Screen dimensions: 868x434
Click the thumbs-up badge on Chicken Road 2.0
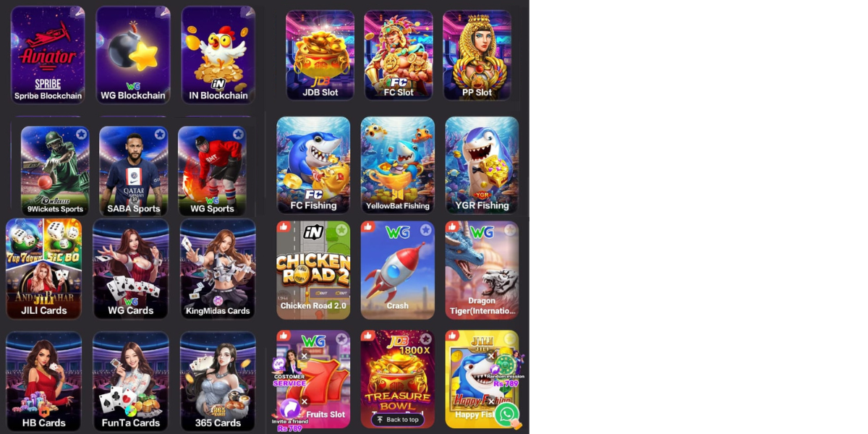coord(284,227)
